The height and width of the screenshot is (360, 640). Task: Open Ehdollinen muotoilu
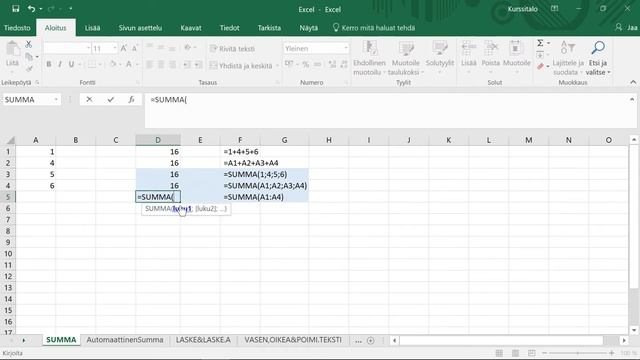(369, 58)
